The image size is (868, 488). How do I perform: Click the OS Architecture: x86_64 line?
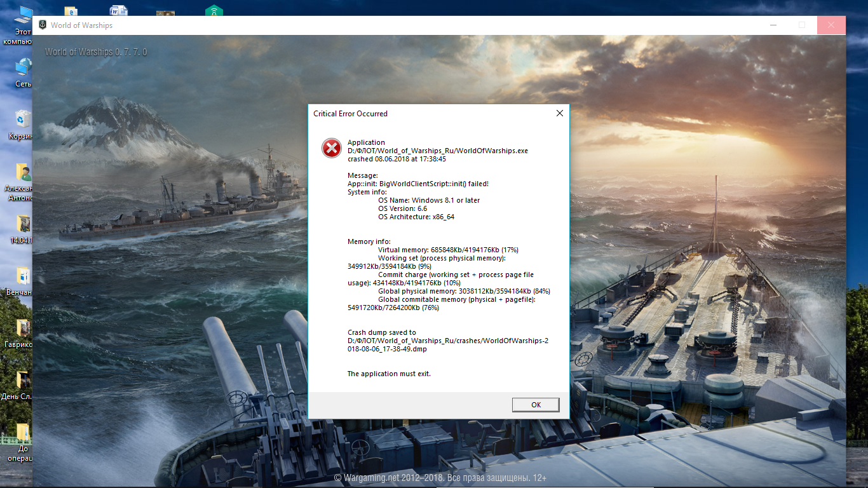pos(416,217)
